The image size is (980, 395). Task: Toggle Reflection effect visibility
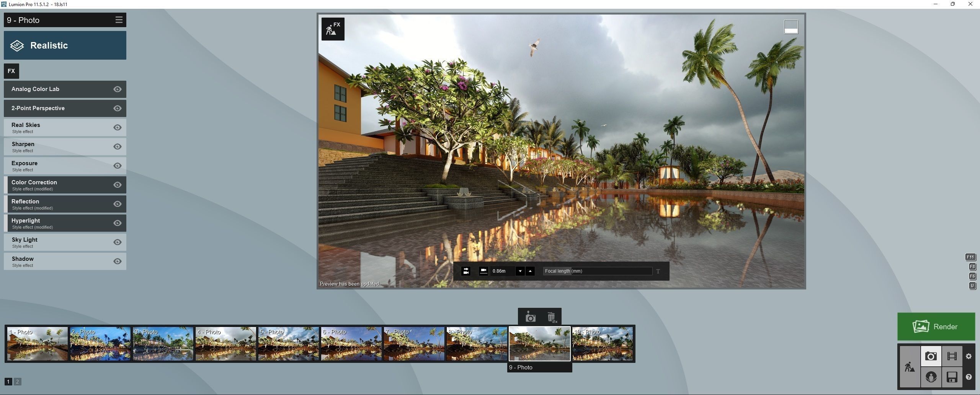(x=118, y=204)
